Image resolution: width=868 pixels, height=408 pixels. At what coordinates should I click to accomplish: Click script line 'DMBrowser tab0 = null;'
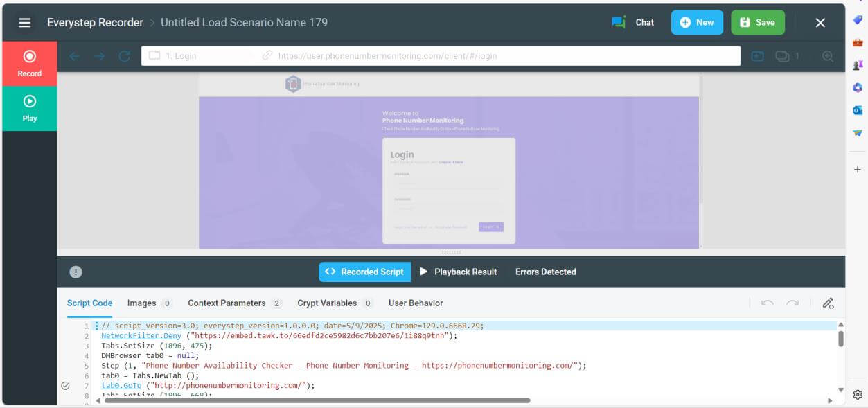[x=150, y=355]
